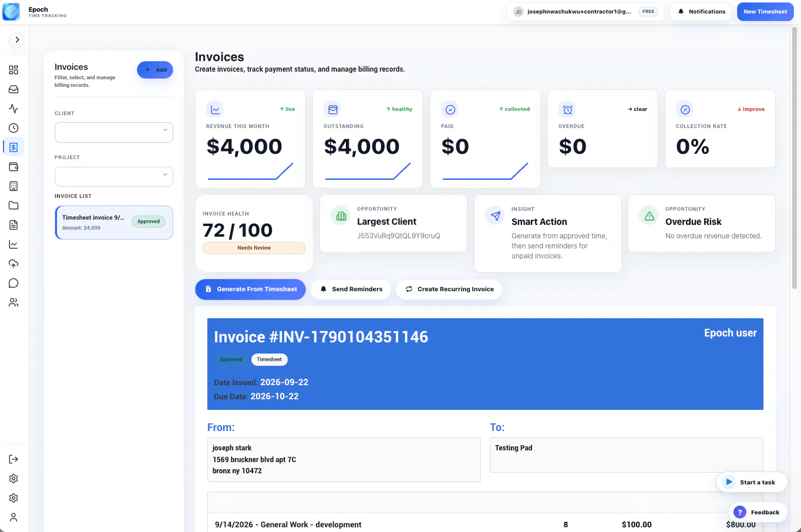
Task: Click the Overdue Risk warning triangle icon
Action: pos(649,216)
